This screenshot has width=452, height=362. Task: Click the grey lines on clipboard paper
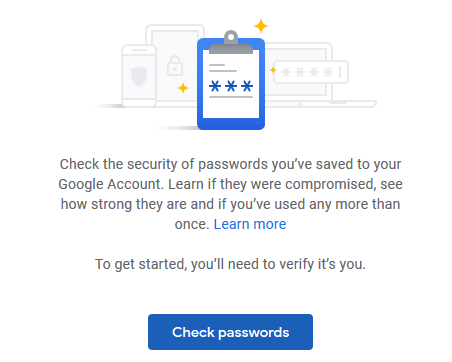coord(223,68)
